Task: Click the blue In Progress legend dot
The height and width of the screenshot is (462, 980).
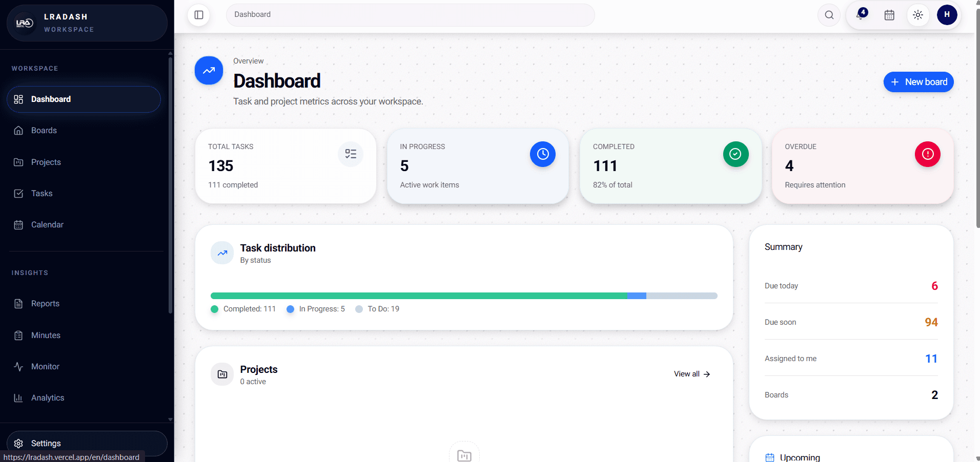Action: [290, 309]
